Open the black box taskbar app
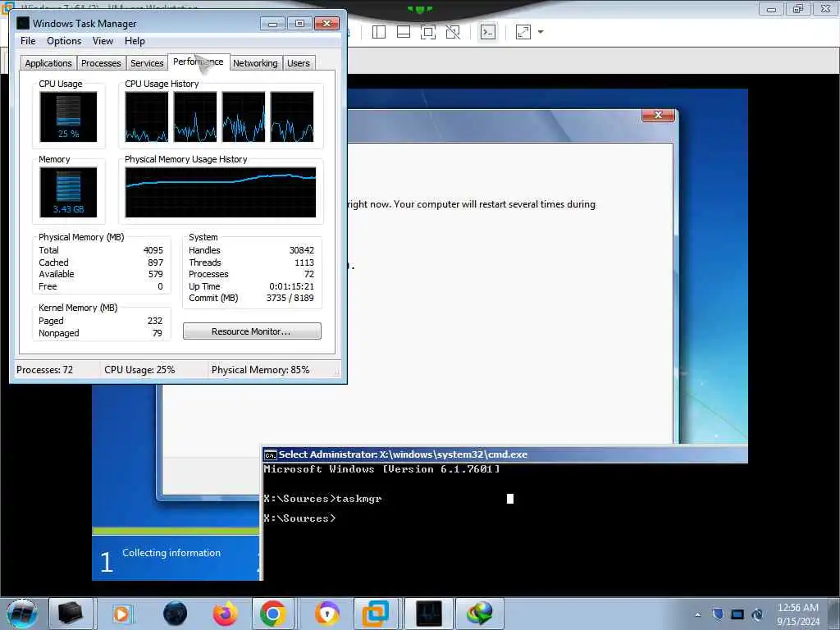This screenshot has height=630, width=840. pyautogui.click(x=71, y=614)
